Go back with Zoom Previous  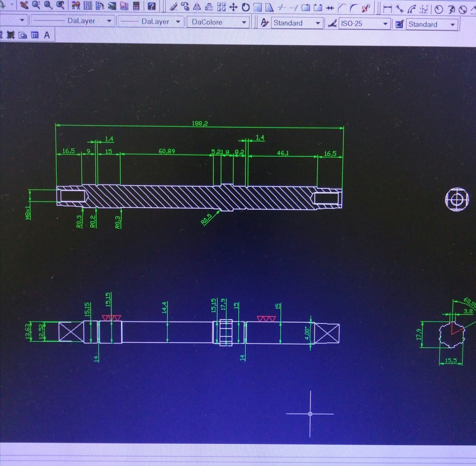pos(60,5)
